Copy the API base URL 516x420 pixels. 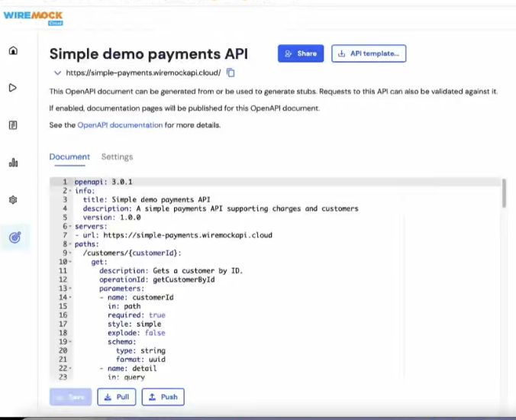pos(231,73)
